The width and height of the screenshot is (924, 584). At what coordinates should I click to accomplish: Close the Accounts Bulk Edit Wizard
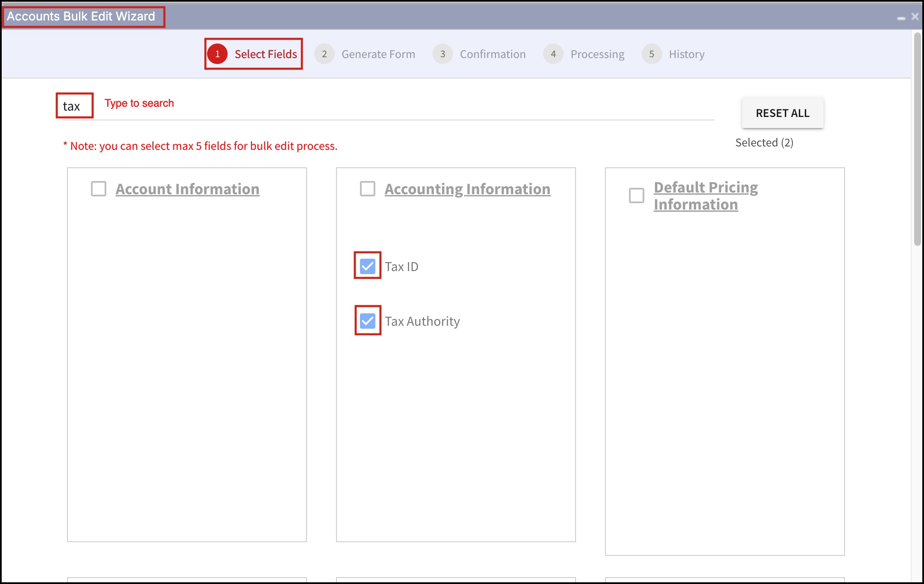(915, 16)
